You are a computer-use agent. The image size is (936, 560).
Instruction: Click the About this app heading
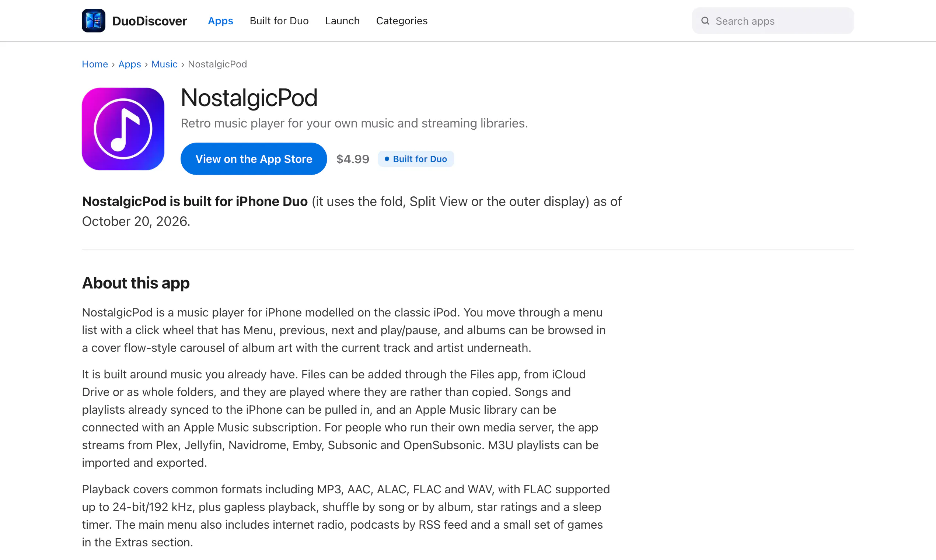tap(136, 283)
